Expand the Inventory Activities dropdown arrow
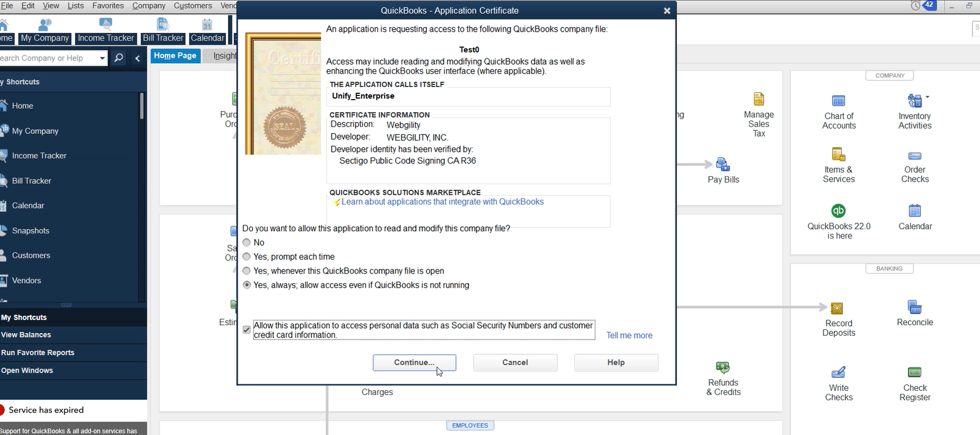The width and height of the screenshot is (980, 435). click(927, 97)
